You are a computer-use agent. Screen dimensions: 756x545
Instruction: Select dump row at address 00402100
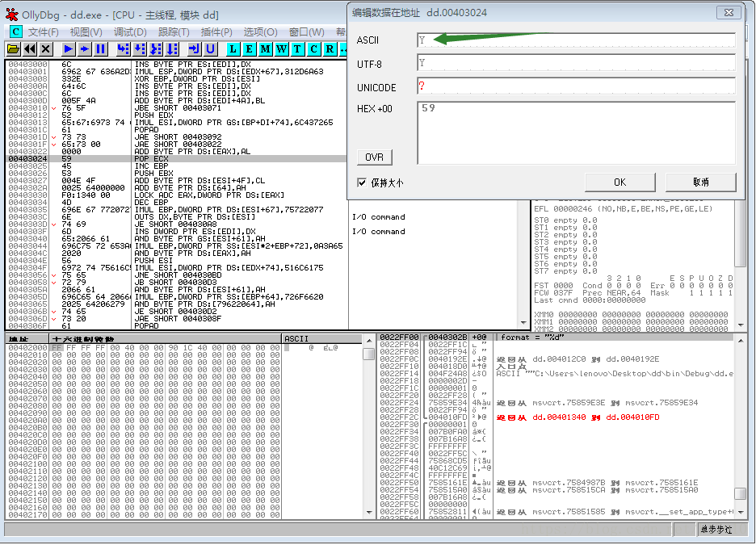pos(183,463)
